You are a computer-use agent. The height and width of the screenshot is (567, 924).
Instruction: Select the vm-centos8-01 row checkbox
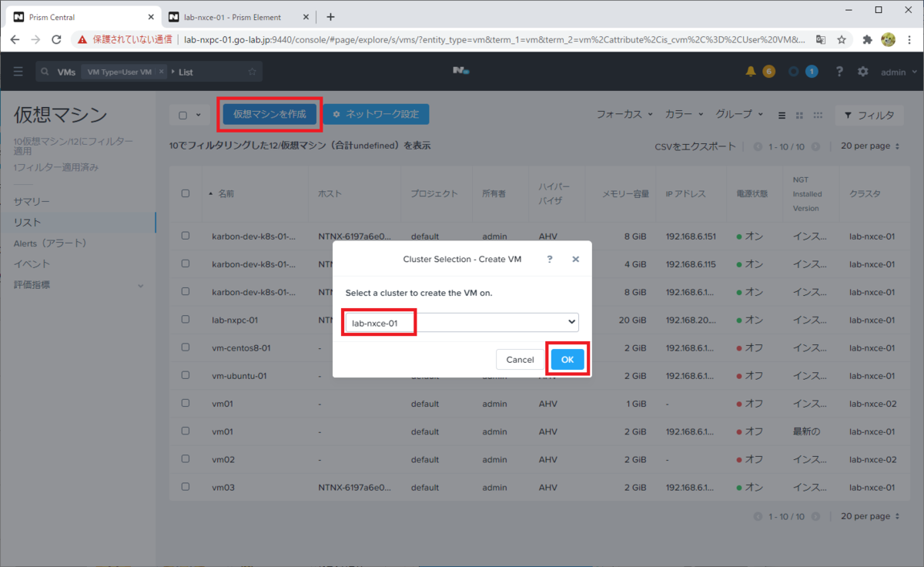pos(186,347)
